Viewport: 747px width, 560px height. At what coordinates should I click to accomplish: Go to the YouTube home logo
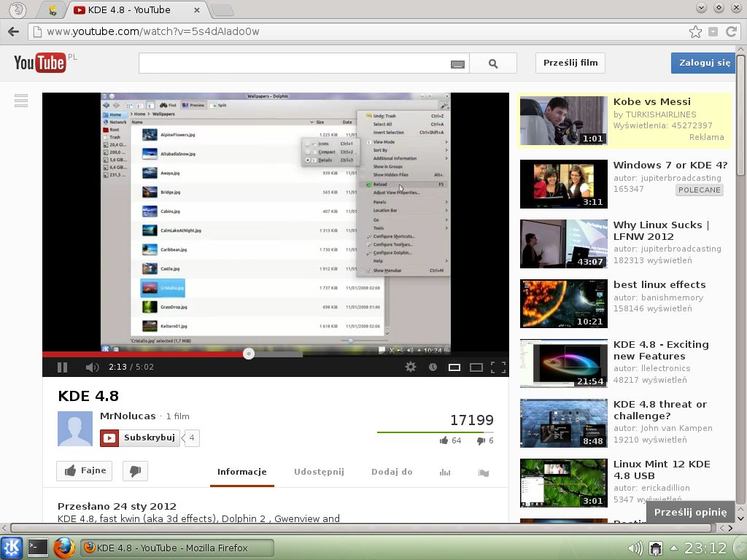click(x=39, y=63)
